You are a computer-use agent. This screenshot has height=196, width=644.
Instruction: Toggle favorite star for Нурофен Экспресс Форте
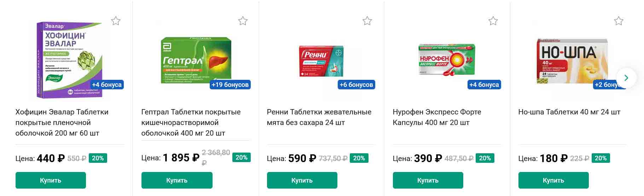click(493, 21)
